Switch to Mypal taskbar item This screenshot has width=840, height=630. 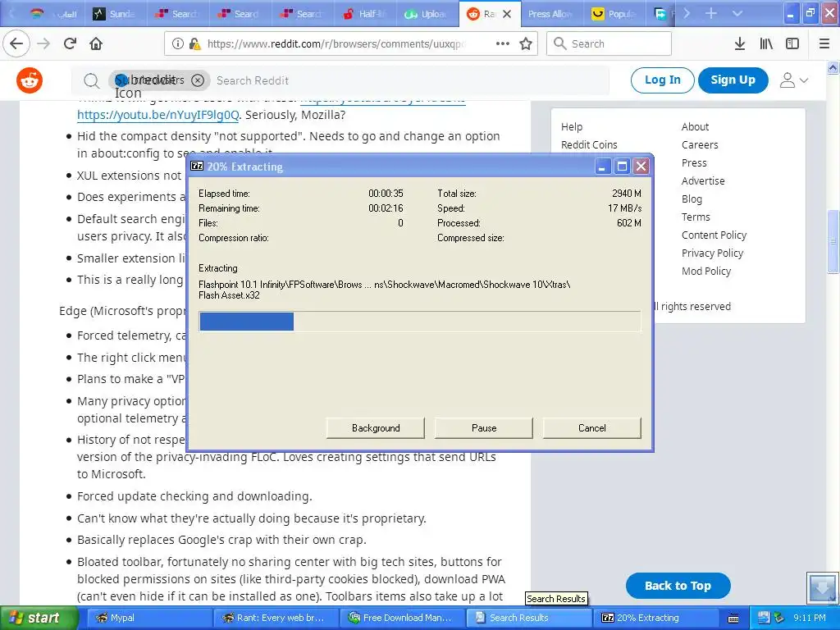tap(149, 618)
